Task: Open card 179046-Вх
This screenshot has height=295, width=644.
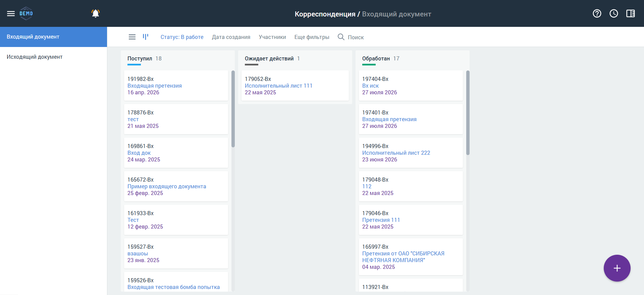Action: (x=411, y=220)
